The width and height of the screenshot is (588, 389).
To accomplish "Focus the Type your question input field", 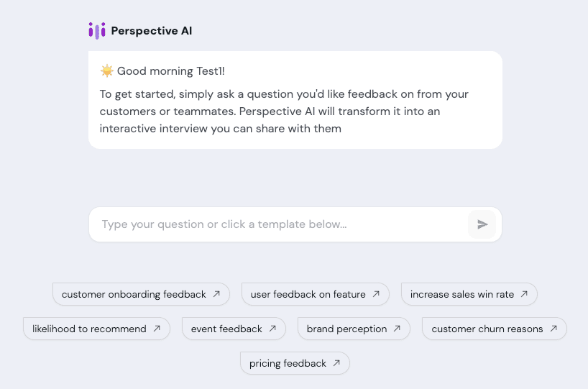I will tap(280, 224).
